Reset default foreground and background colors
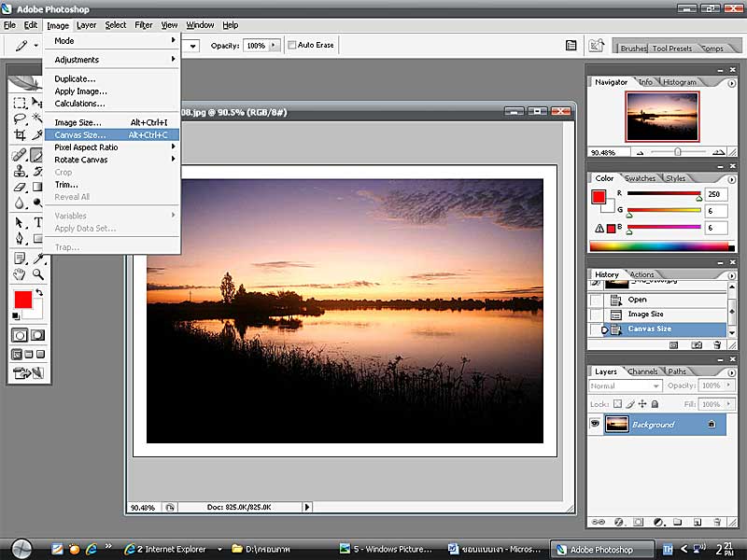This screenshot has width=747, height=560. pyautogui.click(x=16, y=316)
